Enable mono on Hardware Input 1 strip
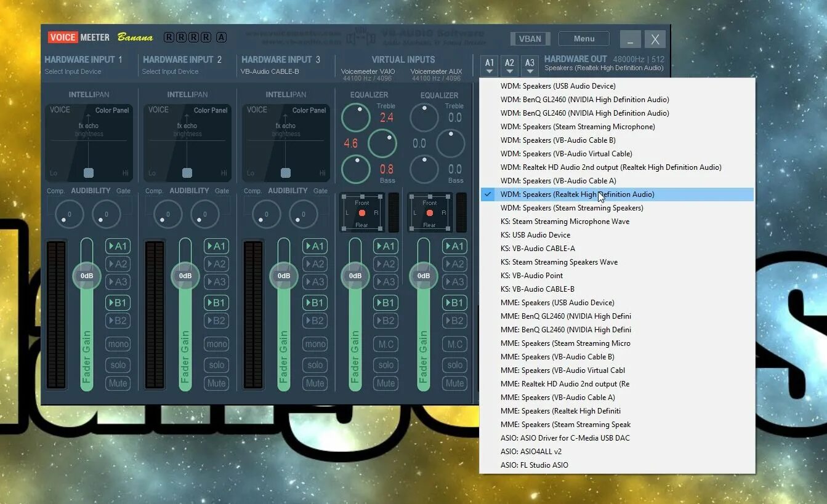The width and height of the screenshot is (827, 504). point(118,345)
